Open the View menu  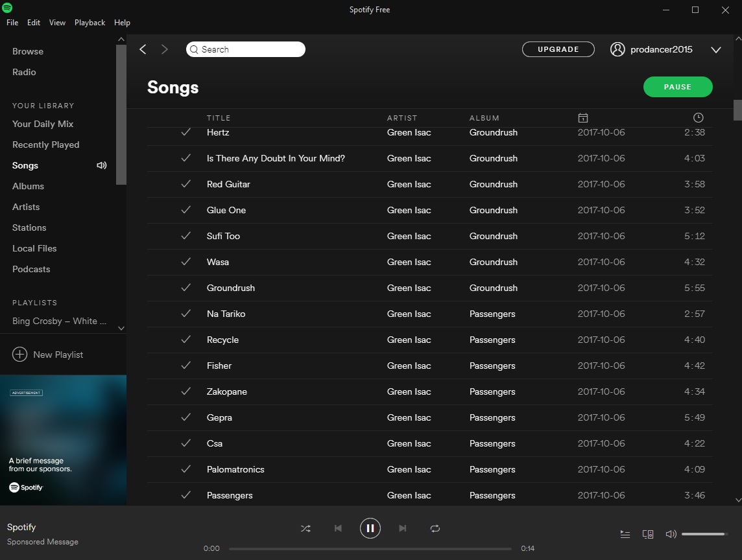click(x=57, y=22)
